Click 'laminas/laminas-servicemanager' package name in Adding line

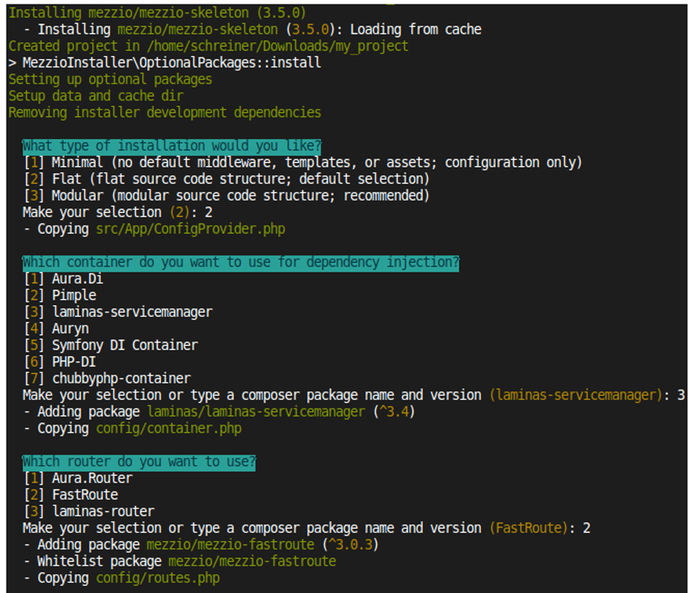(256, 412)
